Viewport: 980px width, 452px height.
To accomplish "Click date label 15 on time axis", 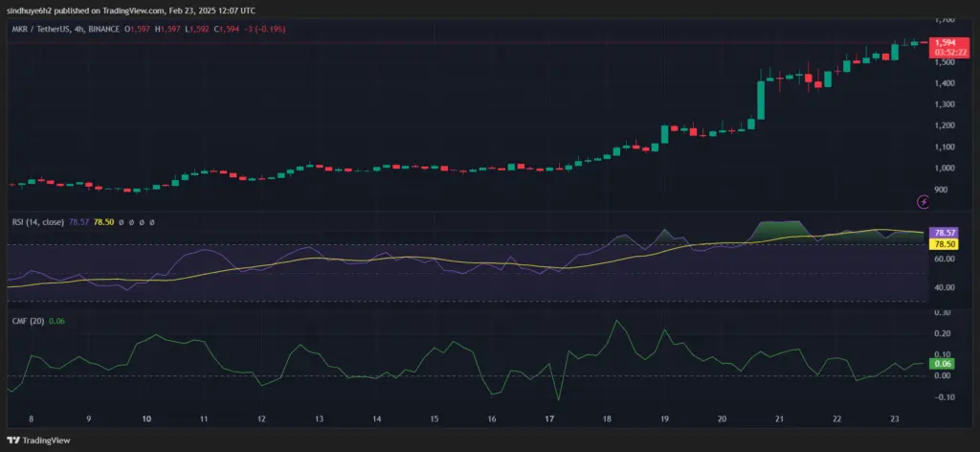I will pos(434,419).
